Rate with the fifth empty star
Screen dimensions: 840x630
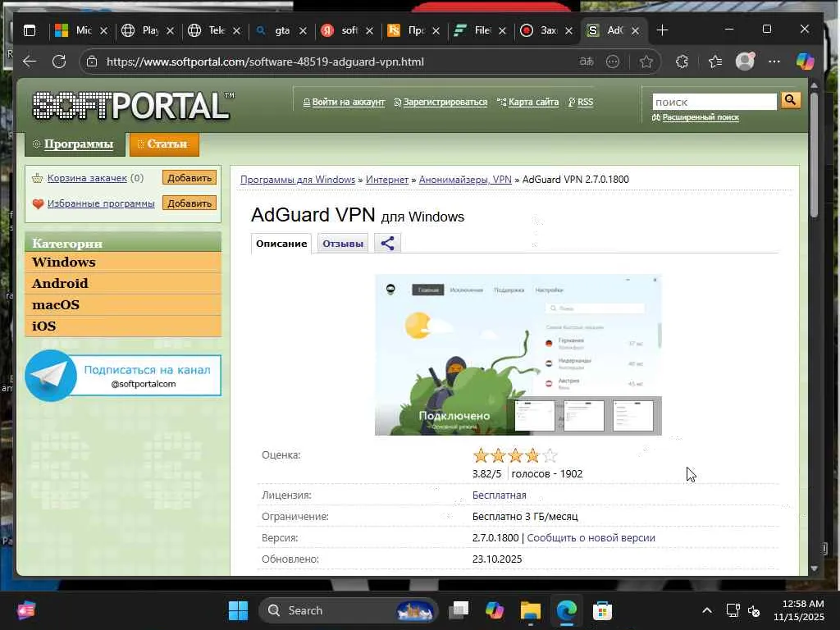[x=550, y=456]
